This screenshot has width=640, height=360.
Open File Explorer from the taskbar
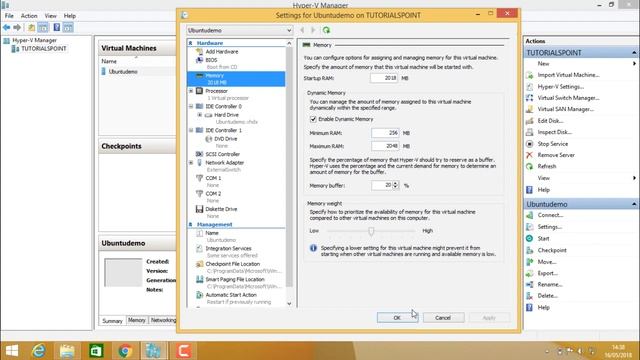(67, 351)
